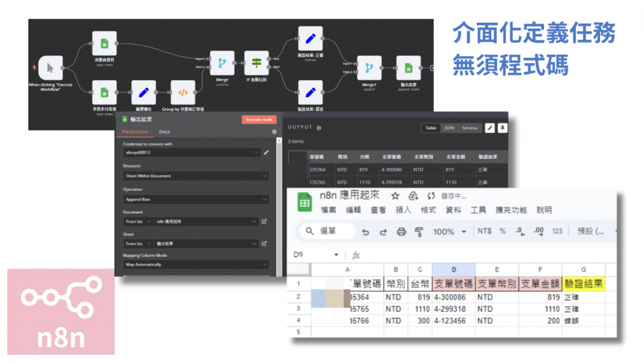Open the 查看 menu
The height and width of the screenshot is (362, 644).
(x=378, y=210)
